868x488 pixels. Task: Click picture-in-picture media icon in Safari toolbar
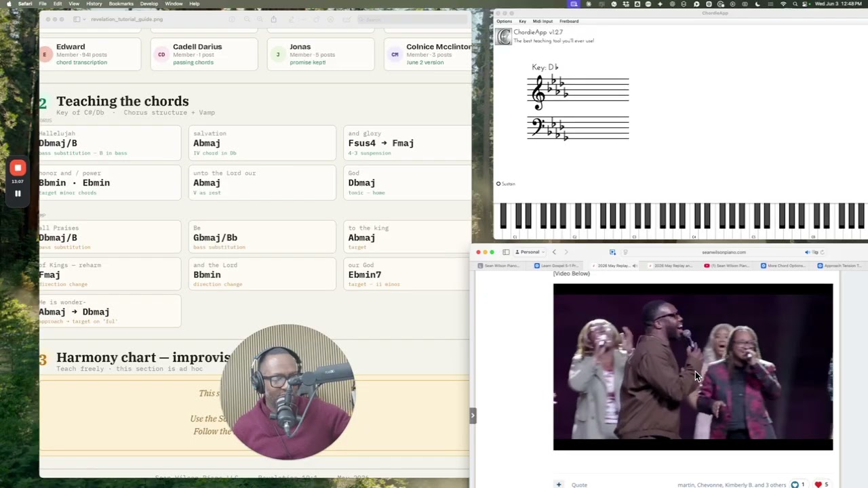pos(612,252)
